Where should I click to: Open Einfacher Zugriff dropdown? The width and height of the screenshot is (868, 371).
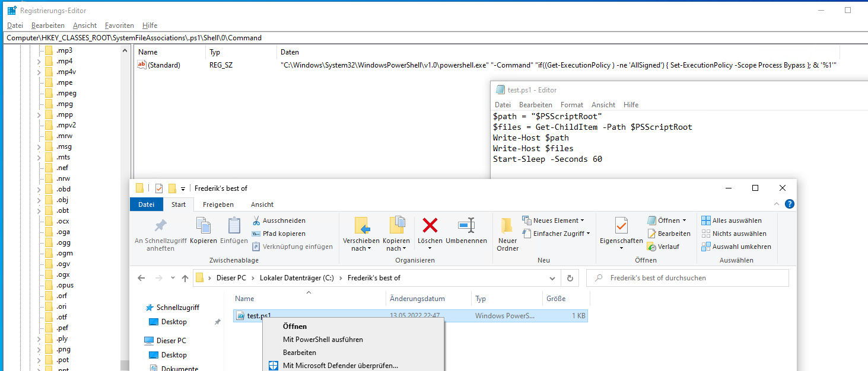pyautogui.click(x=556, y=234)
